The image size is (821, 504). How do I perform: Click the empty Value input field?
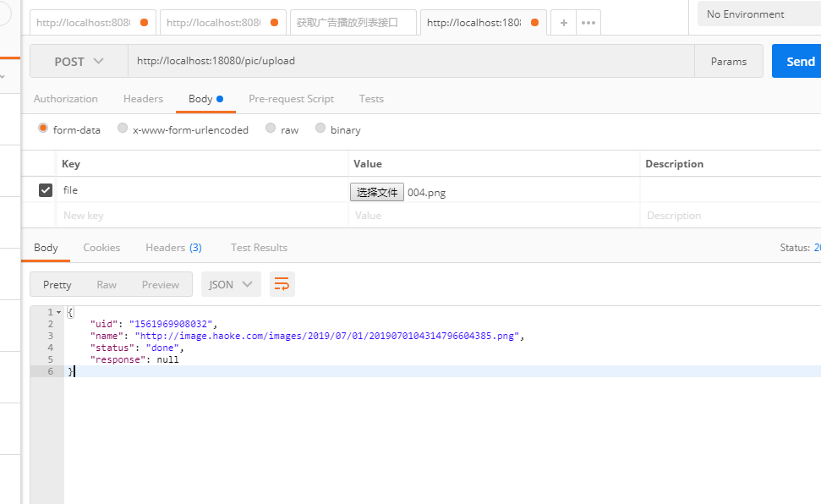pyautogui.click(x=494, y=216)
